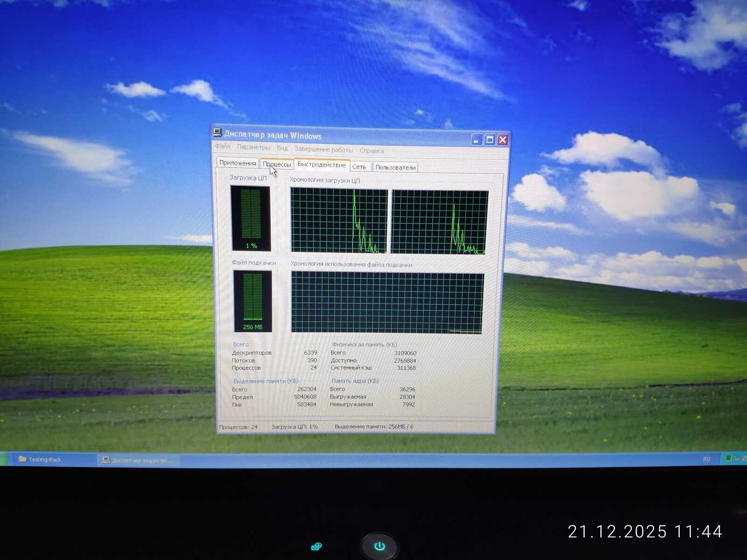Click the handles value 6339
Viewport: 747px width, 560px height.
tap(310, 353)
